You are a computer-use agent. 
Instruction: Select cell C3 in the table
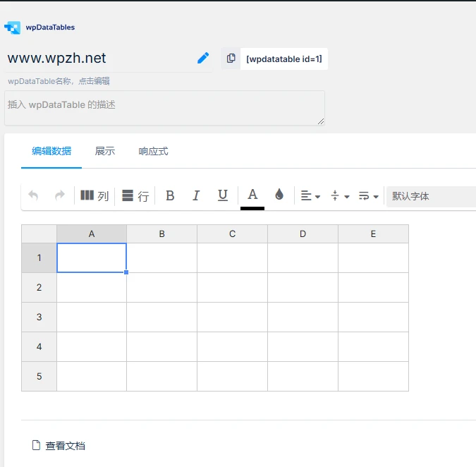pyautogui.click(x=232, y=317)
